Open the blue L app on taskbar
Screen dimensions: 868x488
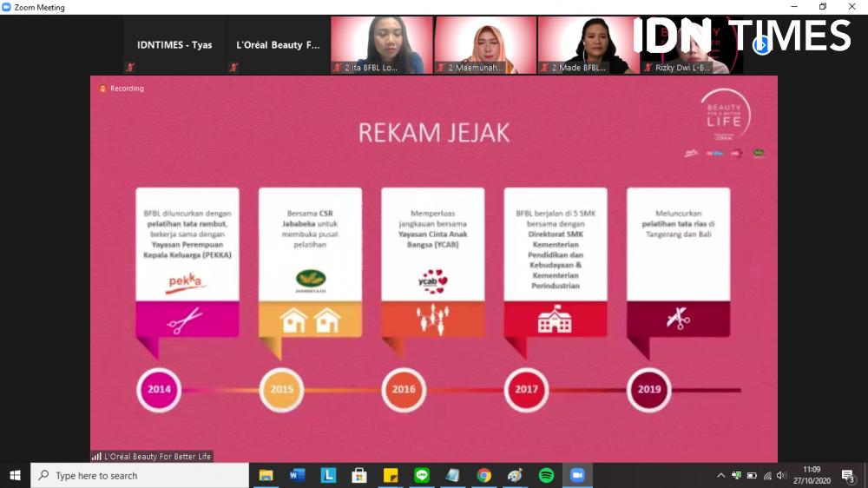[x=328, y=475]
